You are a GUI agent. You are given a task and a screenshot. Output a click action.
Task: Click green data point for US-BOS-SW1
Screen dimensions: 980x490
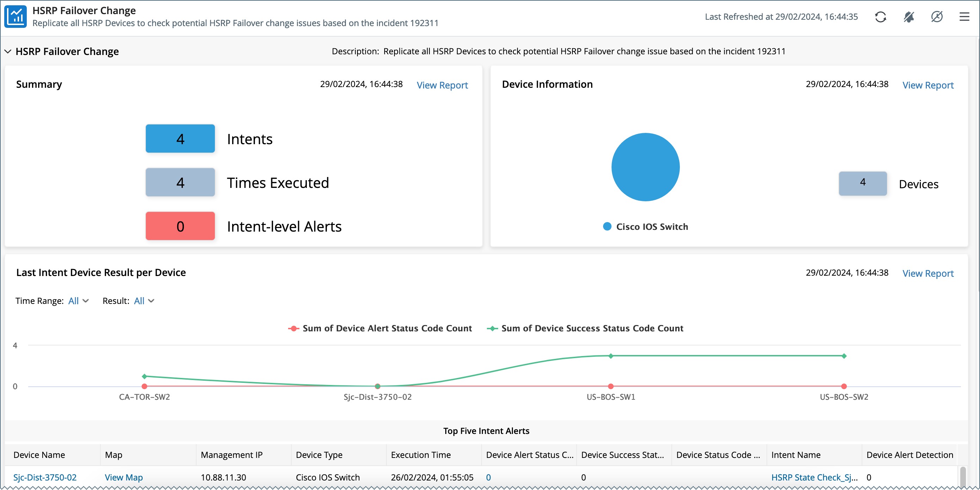click(610, 356)
